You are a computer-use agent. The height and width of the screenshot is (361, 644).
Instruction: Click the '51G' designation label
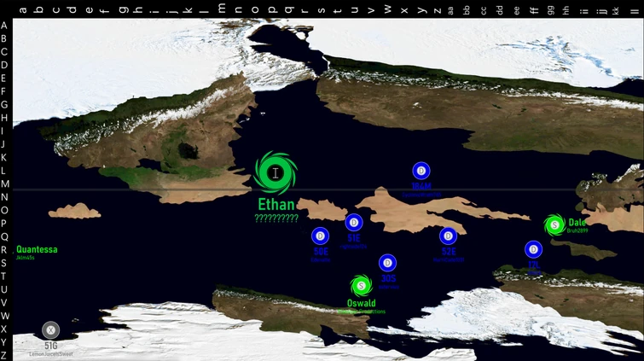[x=51, y=346]
